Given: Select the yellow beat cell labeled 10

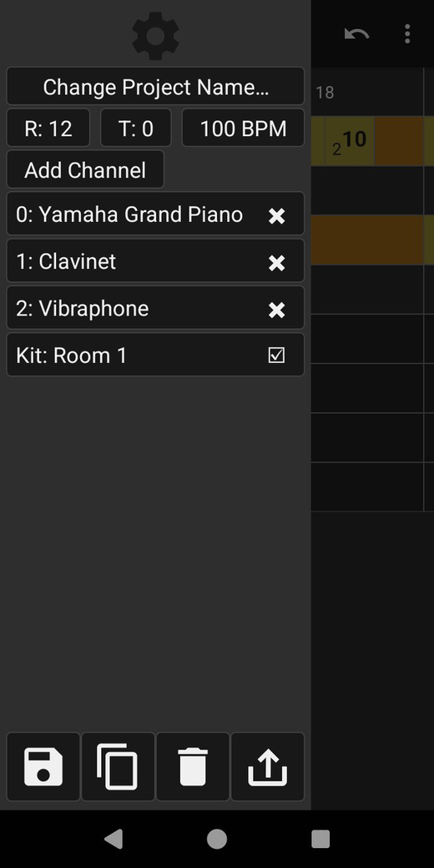Looking at the screenshot, I should pos(350,141).
